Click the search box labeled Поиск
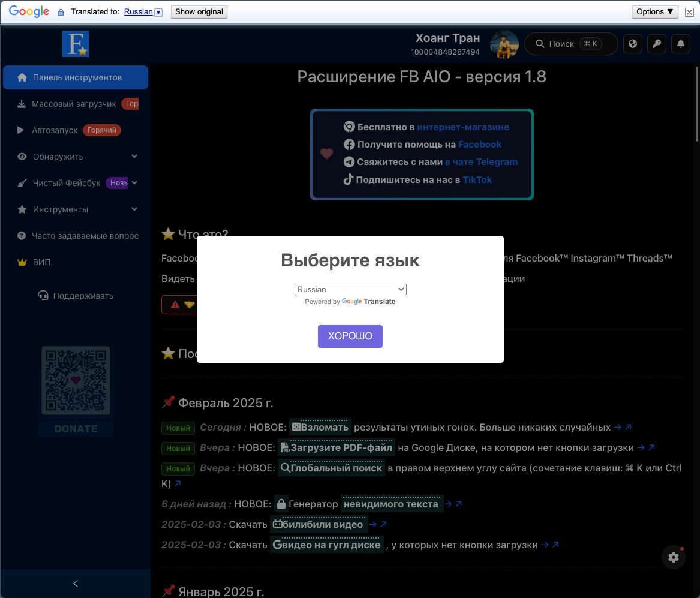700x598 pixels. pyautogui.click(x=571, y=44)
